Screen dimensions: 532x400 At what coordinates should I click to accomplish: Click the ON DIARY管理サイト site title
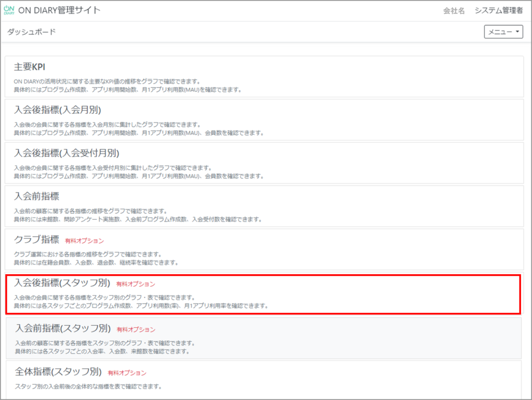tap(59, 10)
